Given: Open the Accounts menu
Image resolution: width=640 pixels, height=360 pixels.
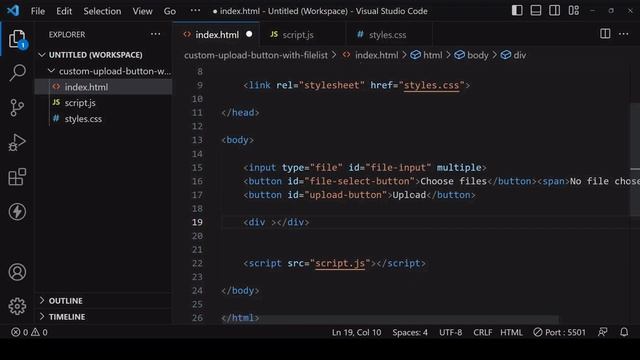Looking at the screenshot, I should (17, 272).
